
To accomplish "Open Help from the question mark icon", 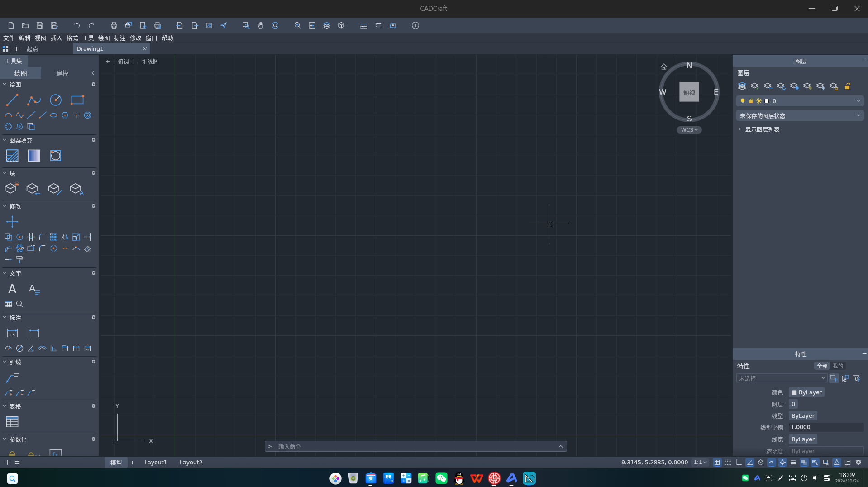I will (x=415, y=25).
